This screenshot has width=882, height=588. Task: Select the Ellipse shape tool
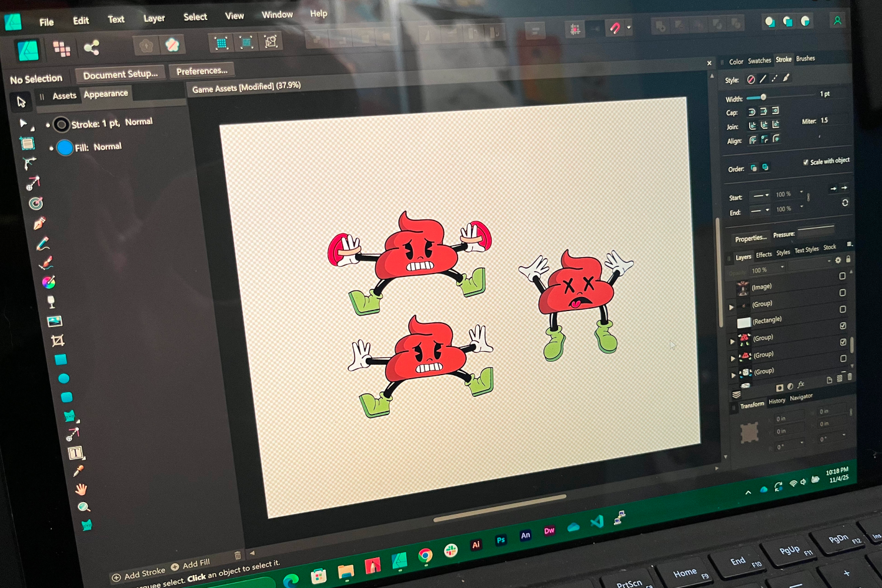tap(64, 378)
